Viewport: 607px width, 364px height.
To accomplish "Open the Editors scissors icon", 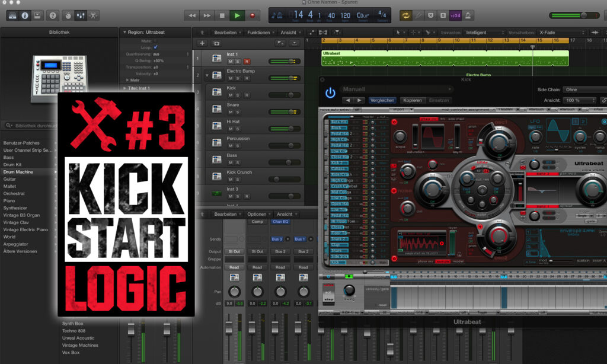I will 93,15.
